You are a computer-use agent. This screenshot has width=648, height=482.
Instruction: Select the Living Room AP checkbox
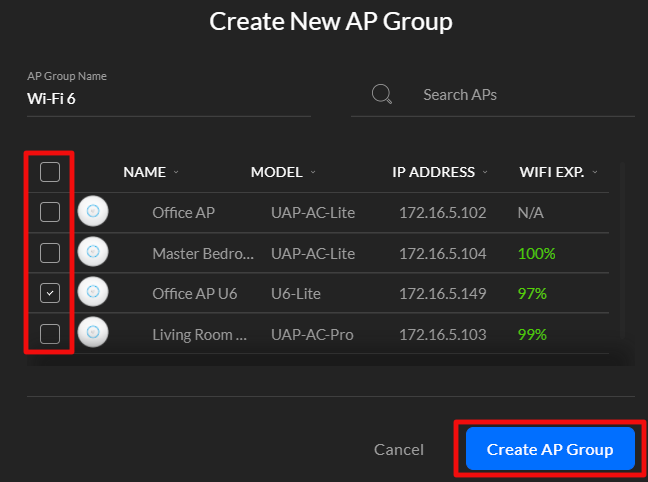pos(50,333)
